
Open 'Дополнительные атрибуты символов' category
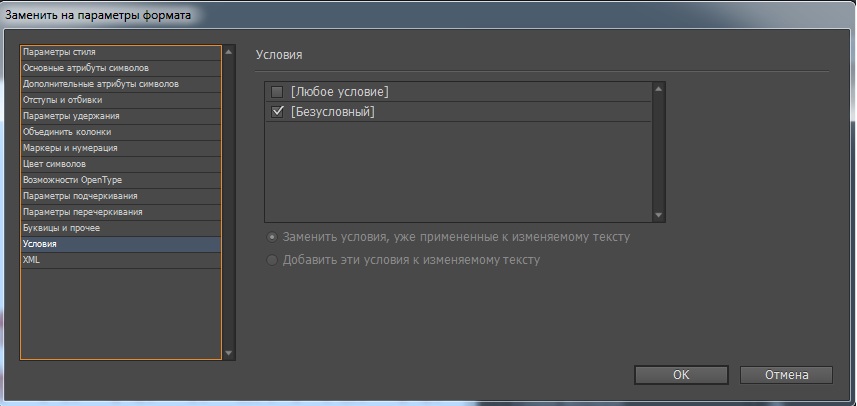(121, 84)
